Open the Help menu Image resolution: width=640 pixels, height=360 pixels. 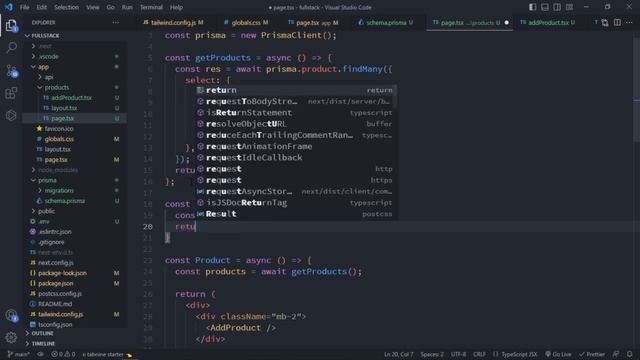[176, 7]
